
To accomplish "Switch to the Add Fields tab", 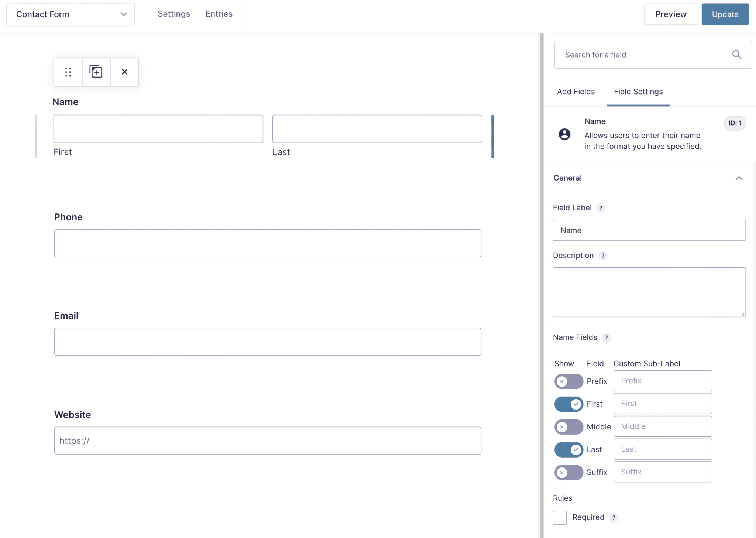I will point(575,92).
